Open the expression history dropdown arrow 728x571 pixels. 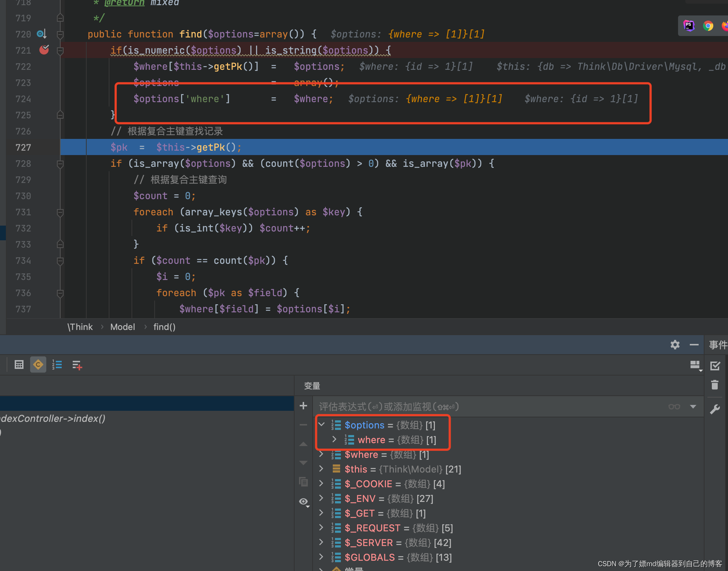point(693,407)
